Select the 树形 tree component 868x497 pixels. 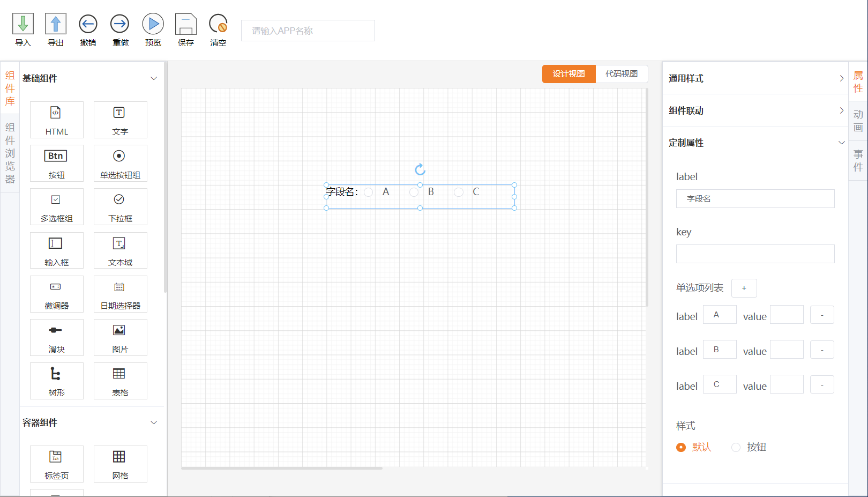(x=57, y=381)
